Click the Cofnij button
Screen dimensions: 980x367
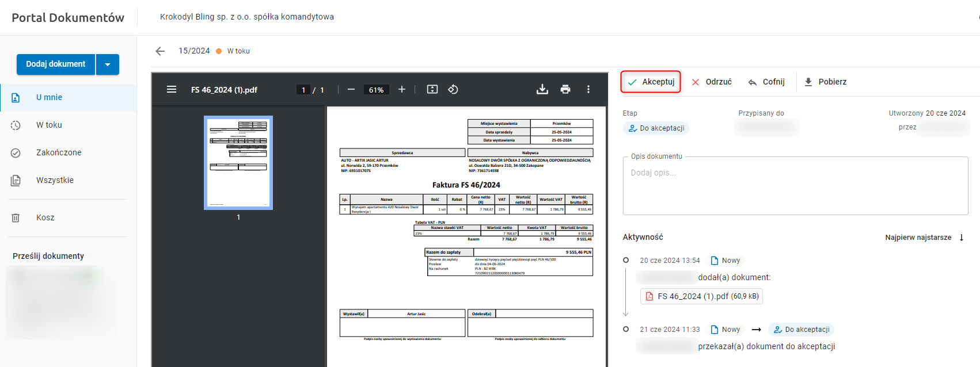(766, 82)
